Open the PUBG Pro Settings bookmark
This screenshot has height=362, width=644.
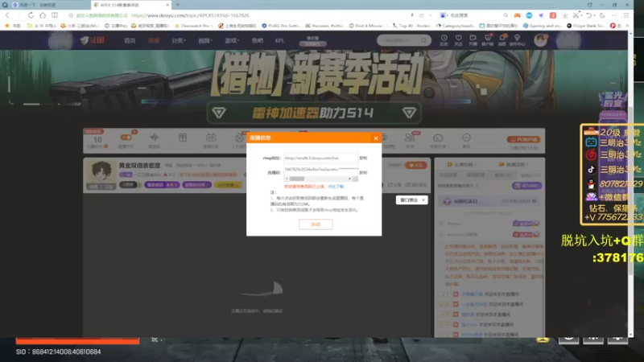click(x=280, y=26)
